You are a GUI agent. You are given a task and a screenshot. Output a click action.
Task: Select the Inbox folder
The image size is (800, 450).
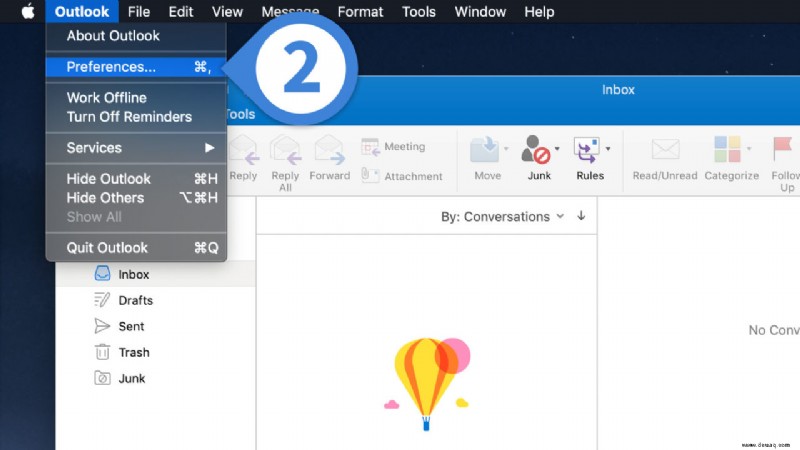pyautogui.click(x=156, y=274)
